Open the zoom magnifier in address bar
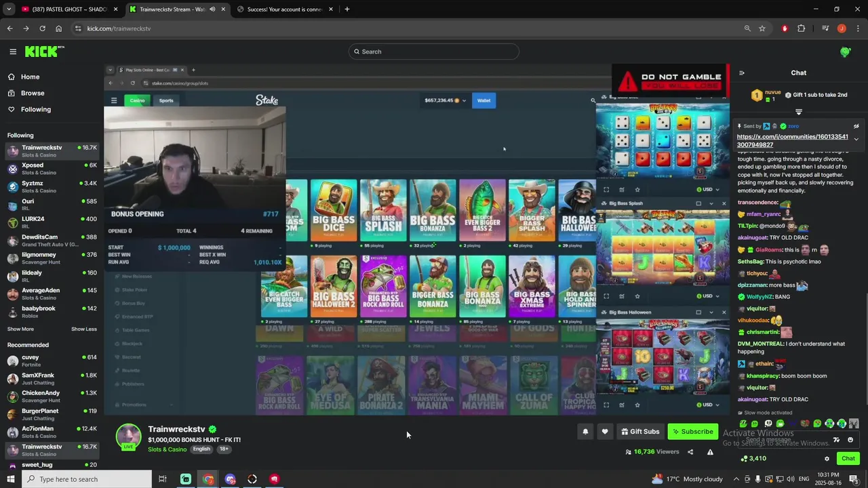The height and width of the screenshot is (488, 868). (x=747, y=28)
